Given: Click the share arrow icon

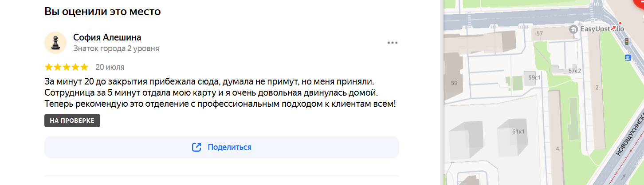Looking at the screenshot, I should click(196, 147).
